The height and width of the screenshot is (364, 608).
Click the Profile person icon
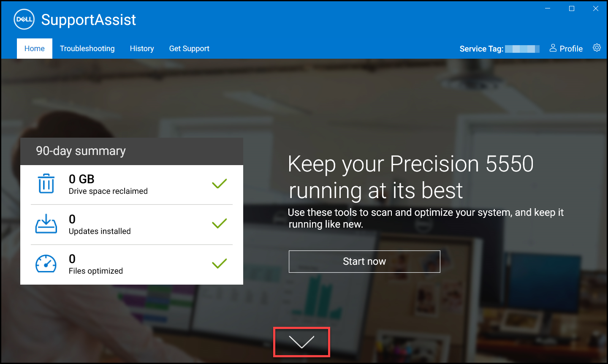553,48
